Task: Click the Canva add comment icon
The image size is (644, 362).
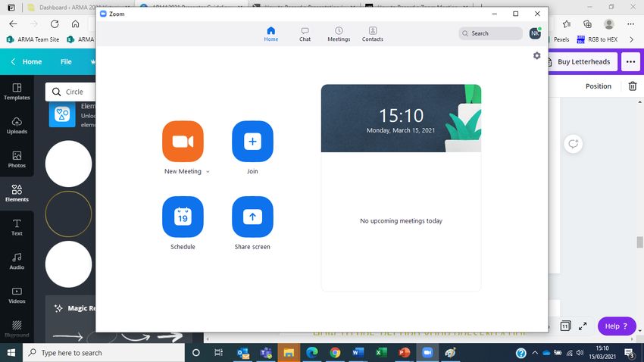Action: (x=573, y=144)
